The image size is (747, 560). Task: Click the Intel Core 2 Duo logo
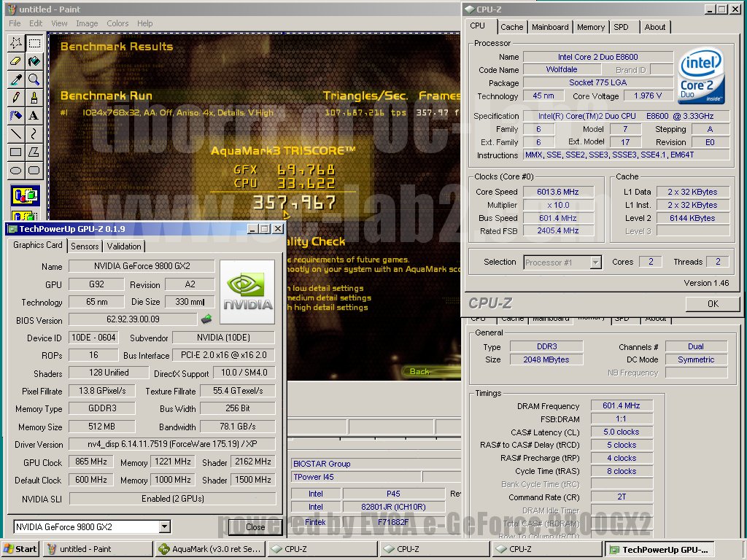coord(701,75)
